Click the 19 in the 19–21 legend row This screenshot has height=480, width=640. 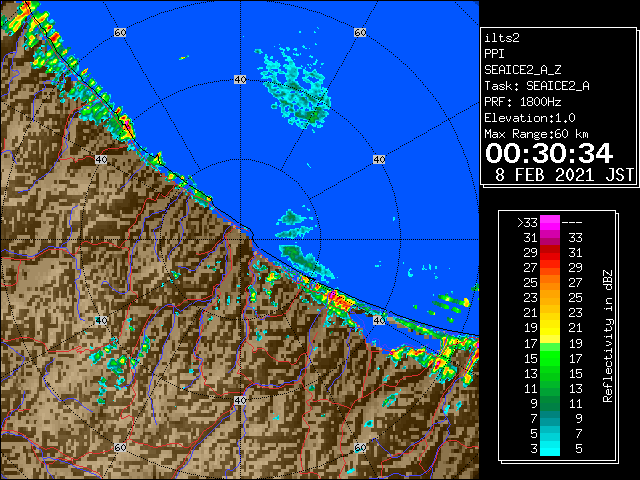point(531,328)
